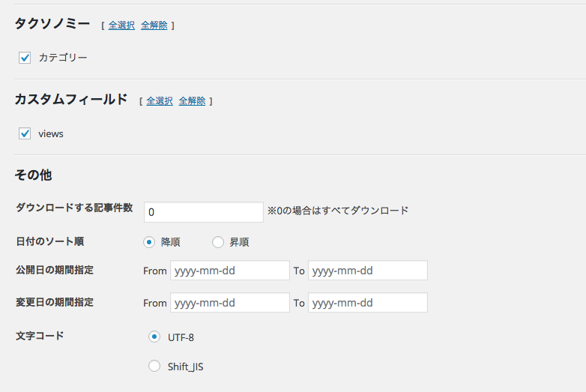586x392 pixels.
Task: Click 全解除 link next to カスタムフィールド
Action: [x=192, y=101]
